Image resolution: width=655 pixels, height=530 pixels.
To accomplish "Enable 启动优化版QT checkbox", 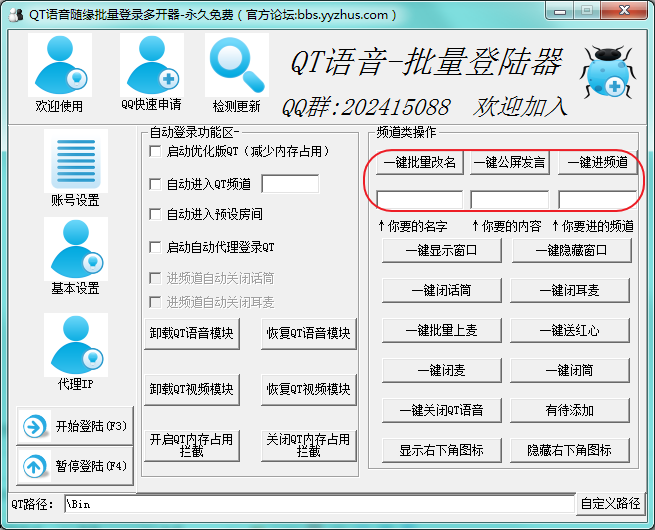I will [155, 151].
